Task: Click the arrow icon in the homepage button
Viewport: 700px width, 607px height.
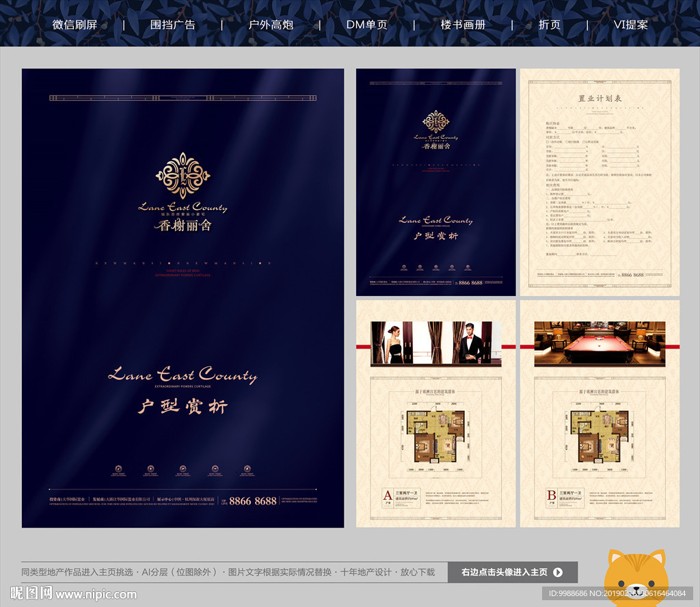Action: 558,572
